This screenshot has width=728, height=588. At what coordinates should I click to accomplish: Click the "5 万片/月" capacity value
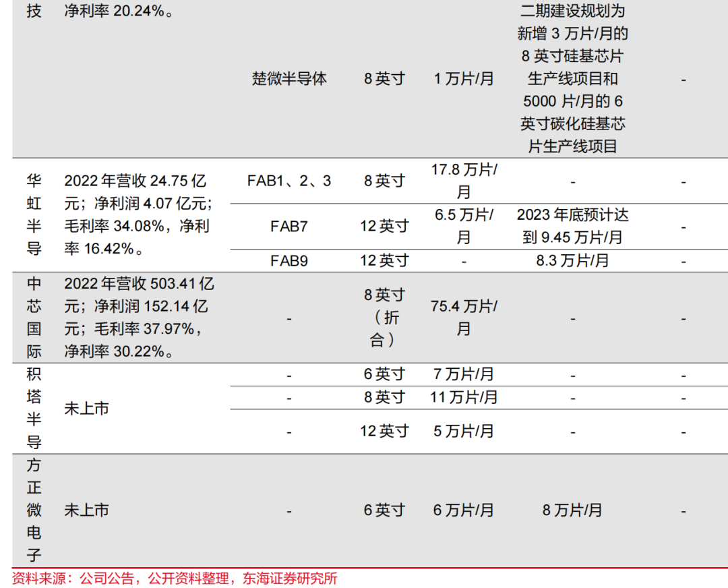coord(464,432)
